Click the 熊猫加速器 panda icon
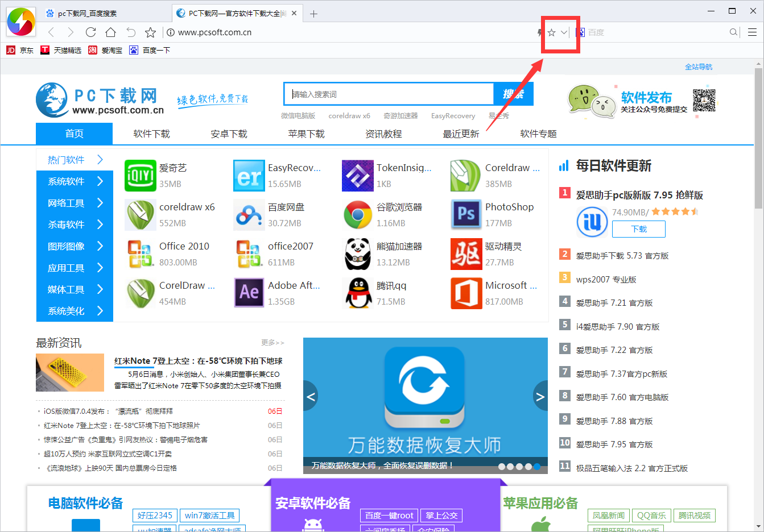 (357, 254)
